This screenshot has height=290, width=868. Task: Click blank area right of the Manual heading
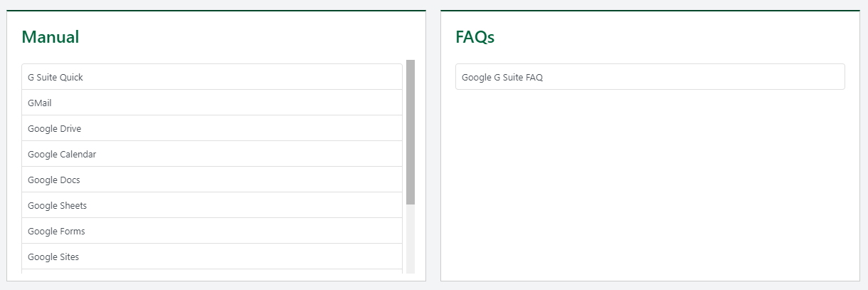click(x=249, y=37)
